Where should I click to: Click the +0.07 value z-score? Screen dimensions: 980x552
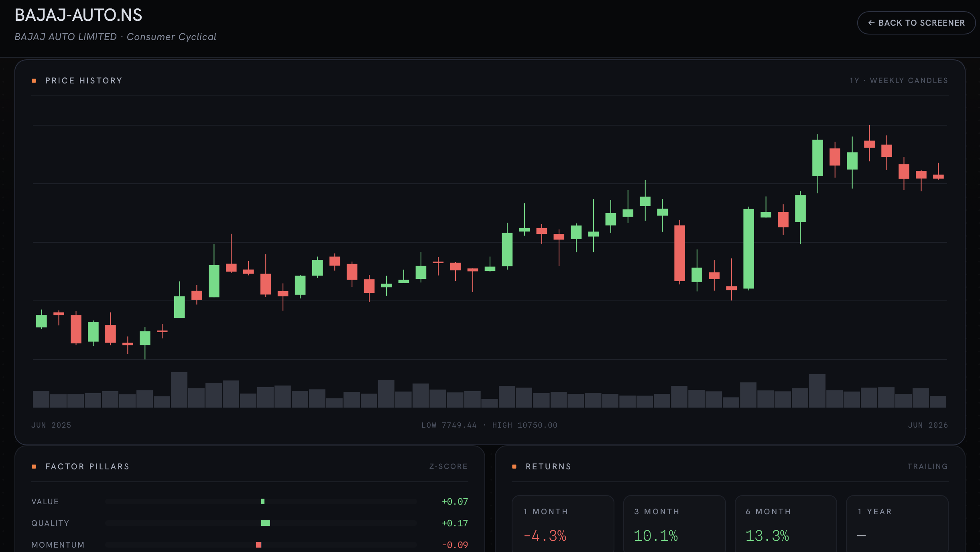[455, 501]
